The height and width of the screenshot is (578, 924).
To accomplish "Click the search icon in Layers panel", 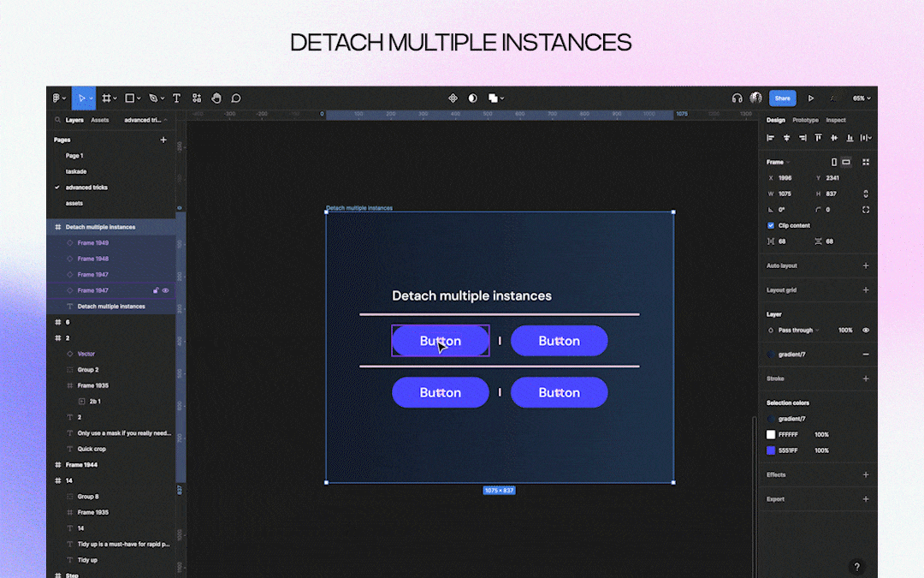I will click(x=58, y=121).
